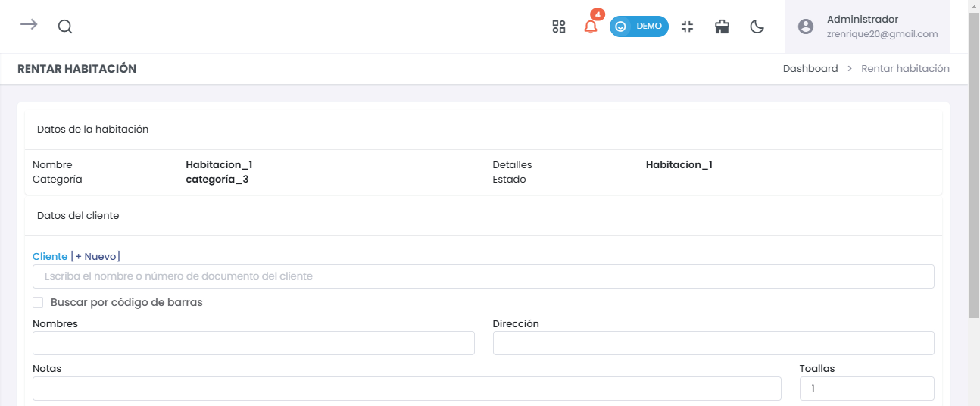Click into the Dirección field

(713, 343)
